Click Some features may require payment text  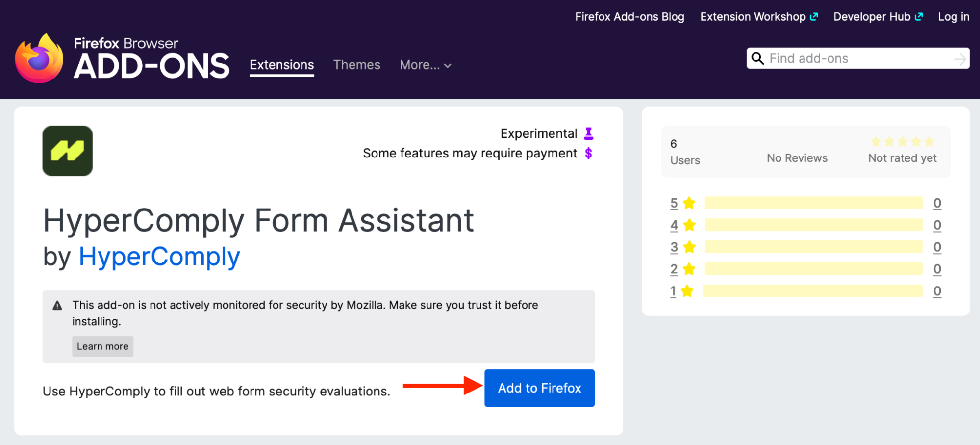click(470, 154)
